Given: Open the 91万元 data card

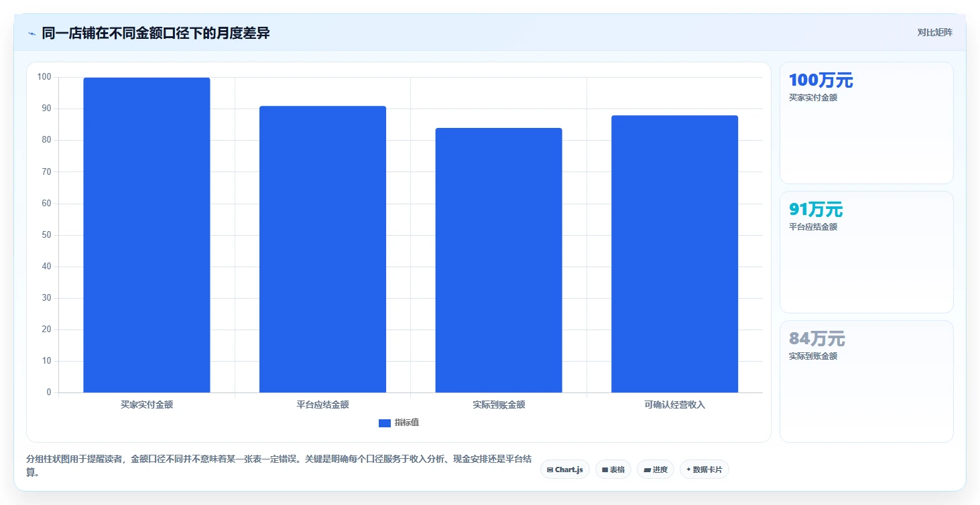Looking at the screenshot, I should point(866,252).
